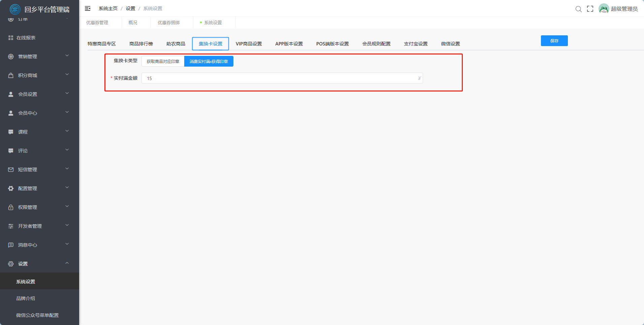644x325 pixels.
Task: Click the 在线报表 grid icon
Action: pyautogui.click(x=11, y=38)
